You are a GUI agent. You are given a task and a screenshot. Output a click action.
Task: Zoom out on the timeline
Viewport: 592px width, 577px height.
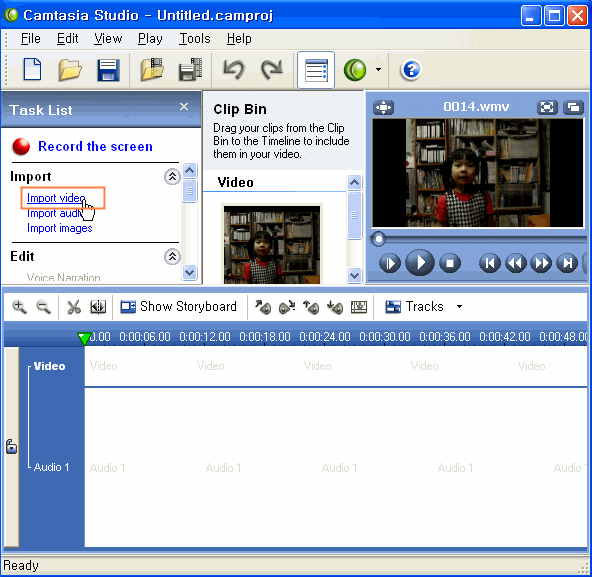(43, 307)
